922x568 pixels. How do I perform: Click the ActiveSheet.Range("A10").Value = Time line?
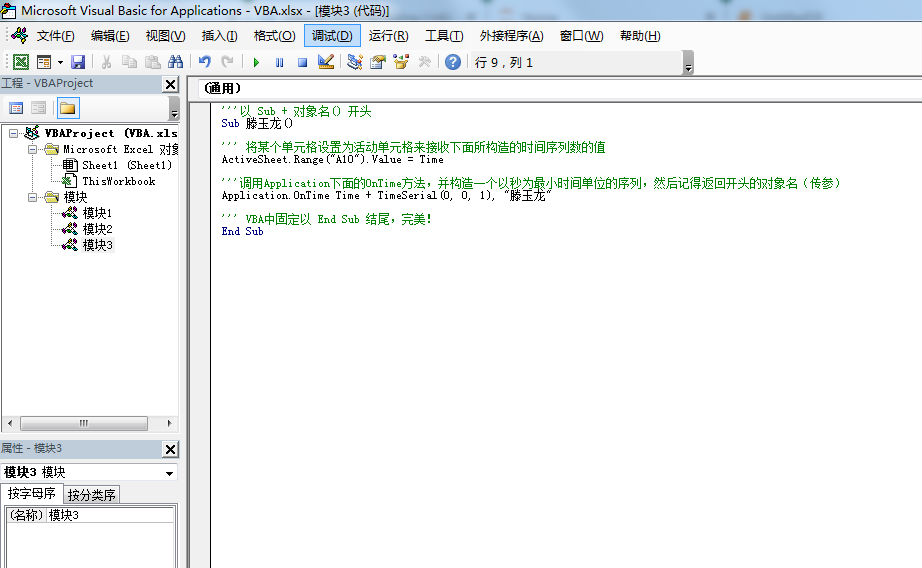coord(332,159)
